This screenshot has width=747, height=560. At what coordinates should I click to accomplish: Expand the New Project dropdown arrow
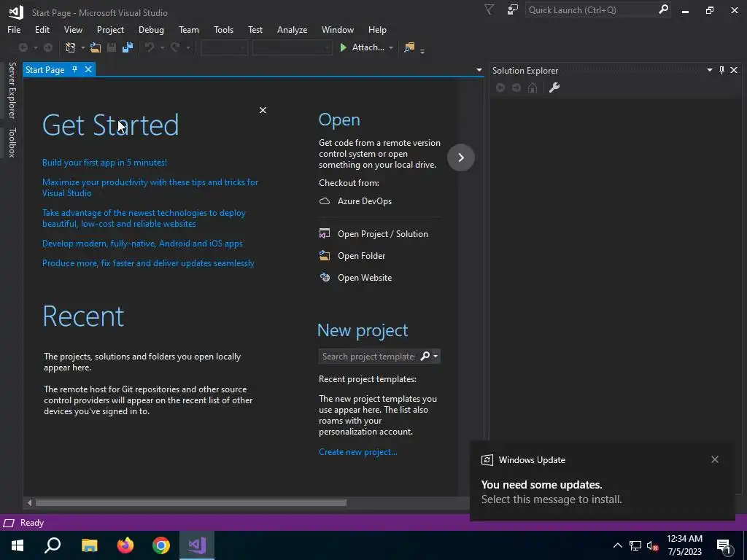[82, 47]
